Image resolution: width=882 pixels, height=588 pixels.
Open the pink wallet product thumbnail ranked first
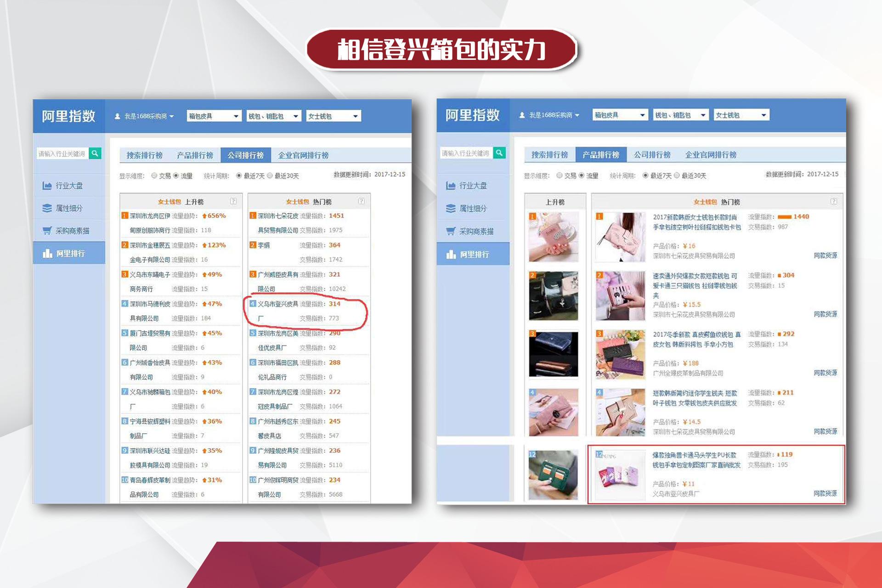click(621, 237)
